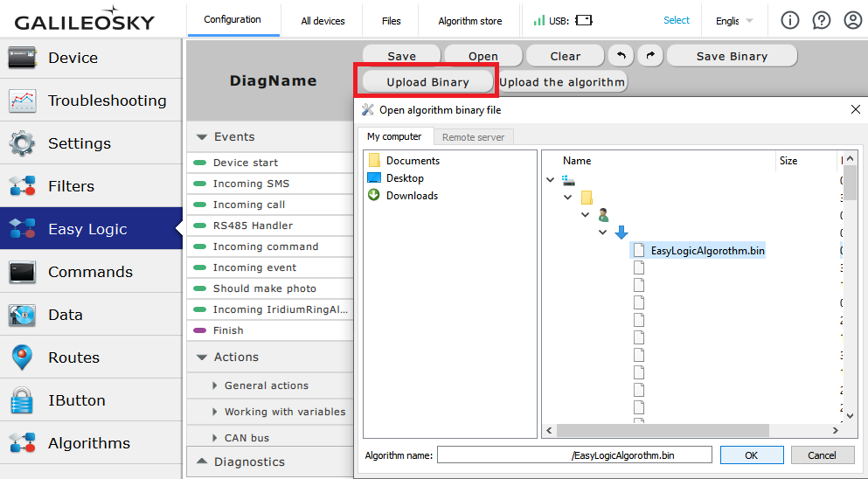Click Upload the algorithm button
This screenshot has width=868, height=479.
pyautogui.click(x=562, y=82)
